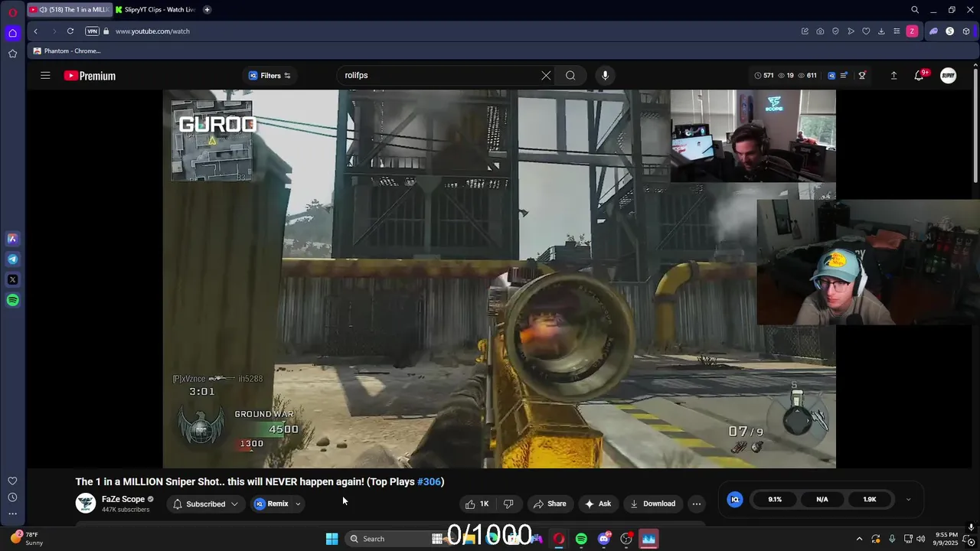Screen dimensions: 980x551
Task: Open history clock icon in sidebar
Action: [x=12, y=497]
